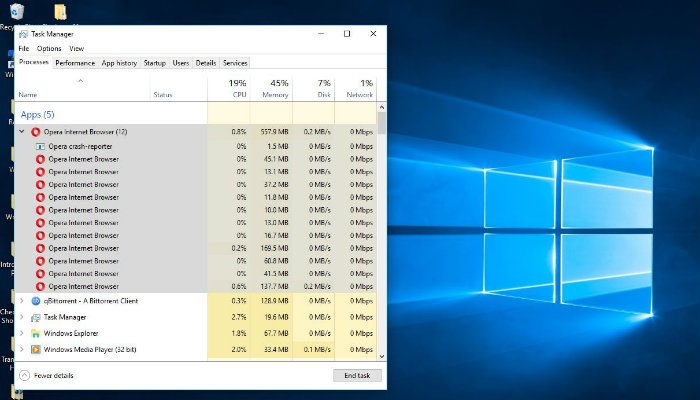Screen dimensions: 700x400
Task: Click Opera icon in the 169.5 MB row
Action: pyautogui.click(x=40, y=248)
